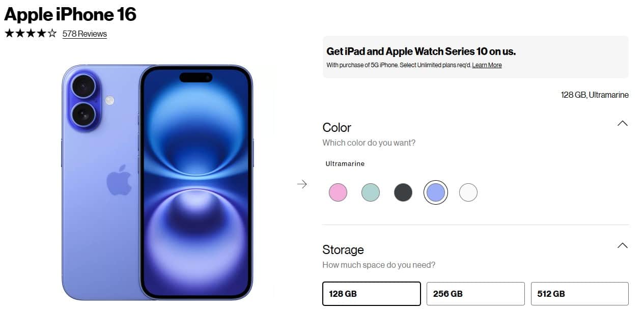Click the Color section heading
The height and width of the screenshot is (309, 644).
coord(337,127)
